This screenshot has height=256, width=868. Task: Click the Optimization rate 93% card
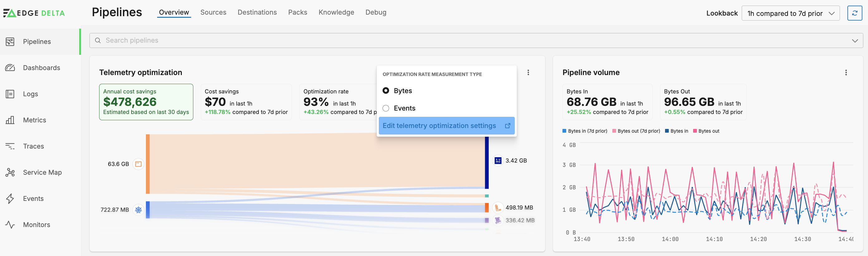tap(338, 102)
